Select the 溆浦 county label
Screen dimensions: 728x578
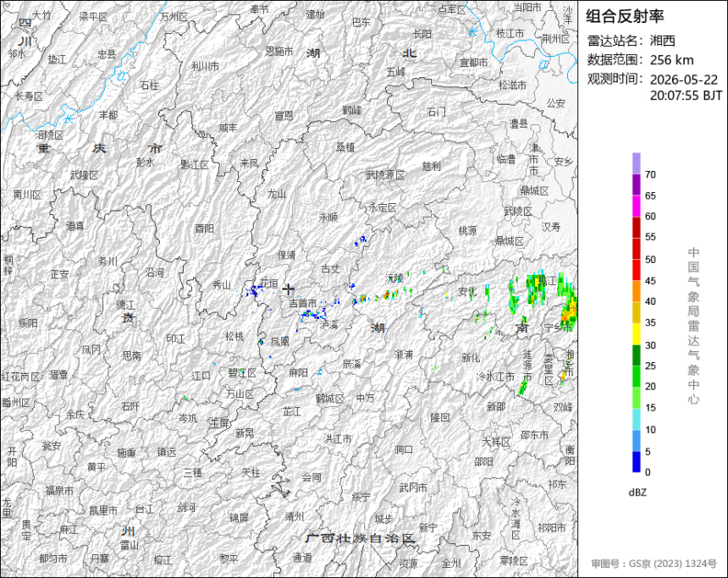pyautogui.click(x=404, y=355)
